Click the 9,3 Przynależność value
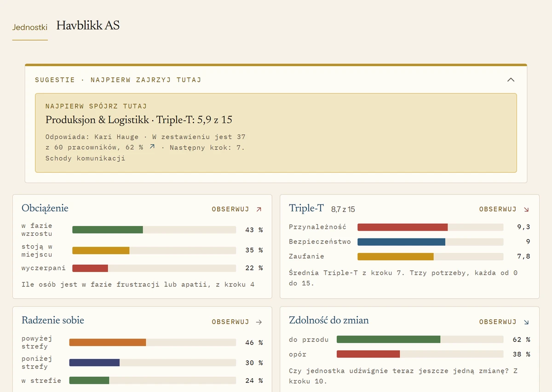Image resolution: width=552 pixels, height=392 pixels. click(x=523, y=227)
